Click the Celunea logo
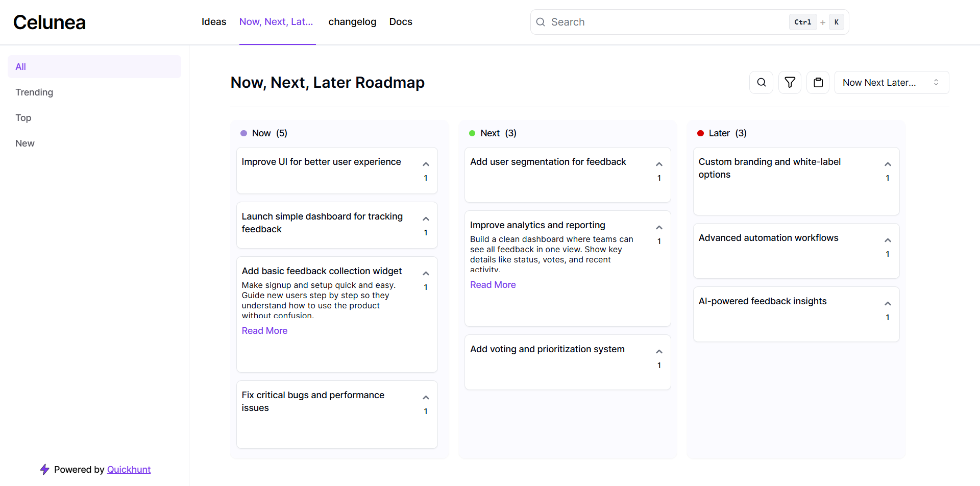This screenshot has width=980, height=486. 50,22
